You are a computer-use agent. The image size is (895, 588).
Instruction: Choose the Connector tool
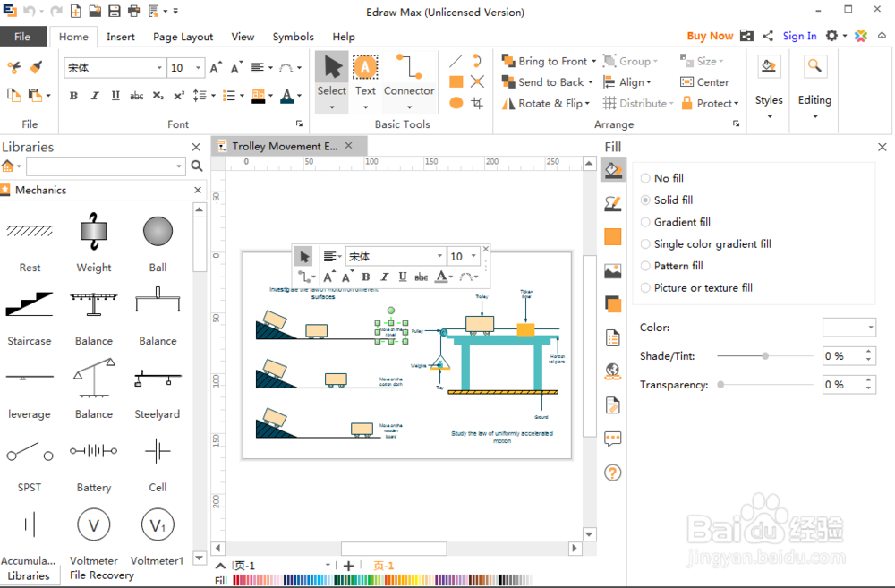pos(409,81)
